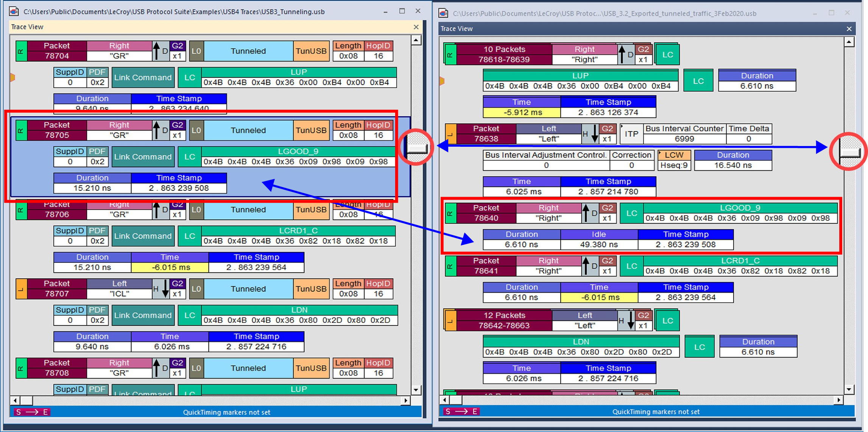Click Tunneled field of Packet 78705
The image size is (868, 432).
248,130
